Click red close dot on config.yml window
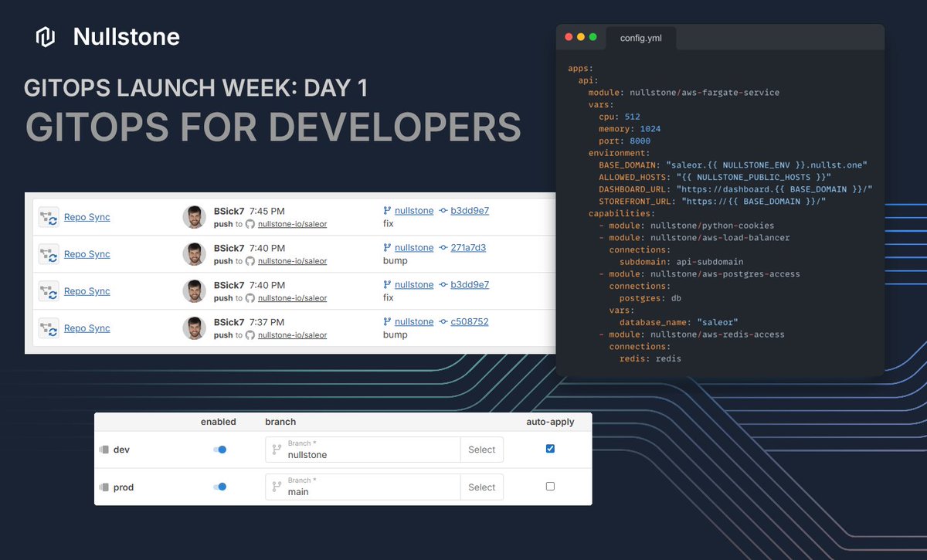Image resolution: width=927 pixels, height=560 pixels. (569, 37)
